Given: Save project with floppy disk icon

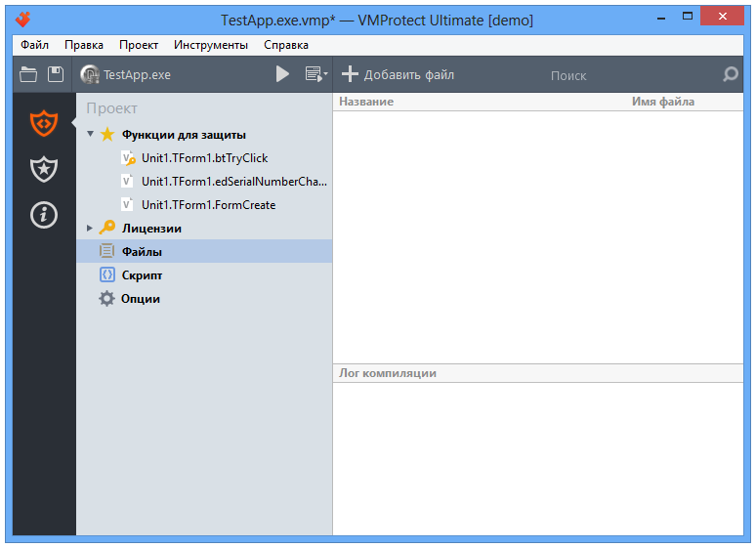Looking at the screenshot, I should [56, 74].
